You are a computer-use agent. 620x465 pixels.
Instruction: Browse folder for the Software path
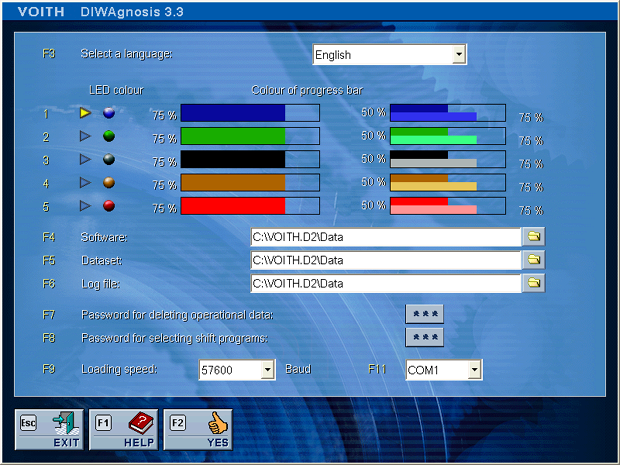534,236
